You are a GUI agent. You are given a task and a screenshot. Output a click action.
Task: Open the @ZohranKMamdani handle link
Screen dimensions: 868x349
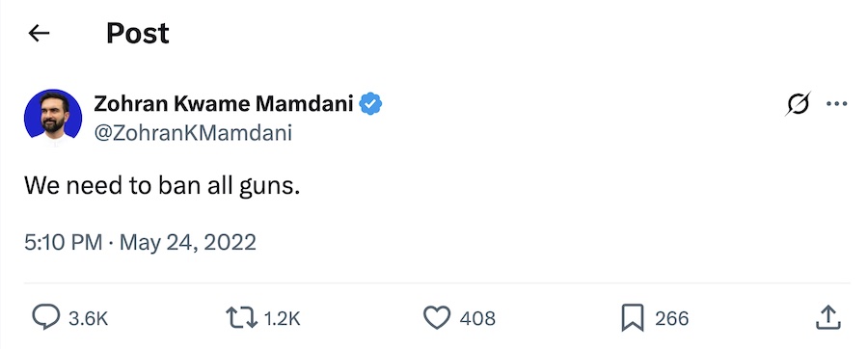coord(193,133)
